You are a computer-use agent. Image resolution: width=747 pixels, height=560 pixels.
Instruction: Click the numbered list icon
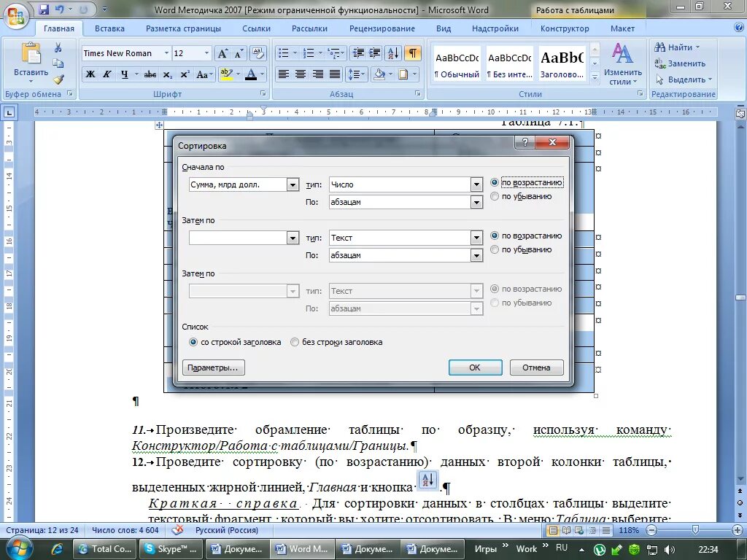click(309, 52)
